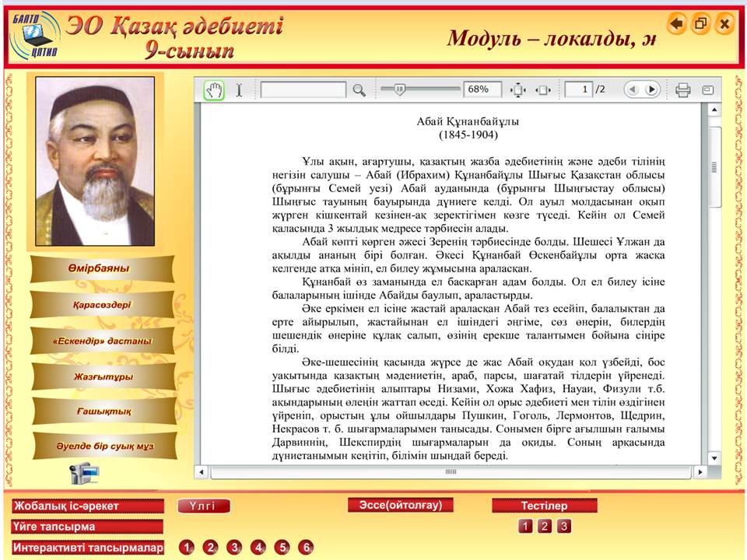747x560 pixels.
Task: Click the 68% zoom field
Action: (482, 89)
